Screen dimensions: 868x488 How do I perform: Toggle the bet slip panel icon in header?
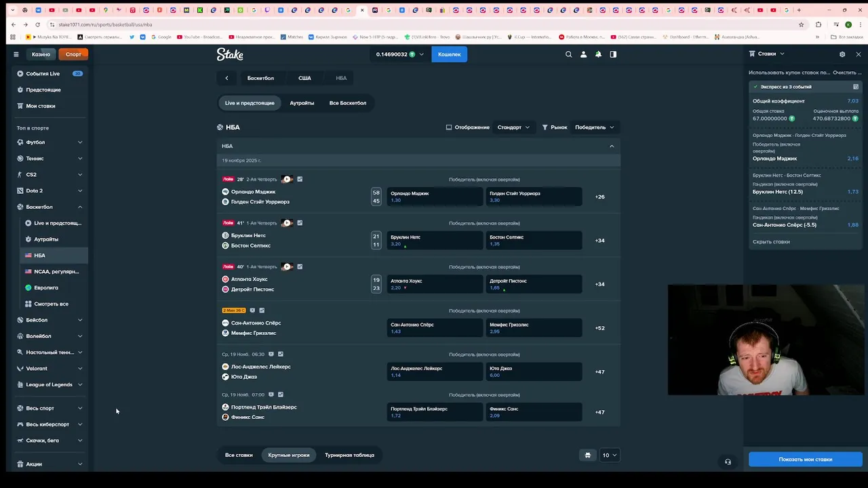pyautogui.click(x=613, y=54)
